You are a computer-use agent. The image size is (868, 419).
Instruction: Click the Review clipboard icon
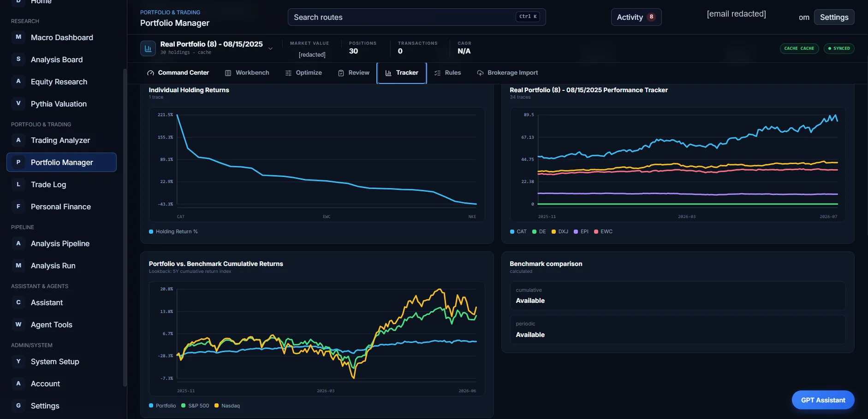click(x=341, y=73)
